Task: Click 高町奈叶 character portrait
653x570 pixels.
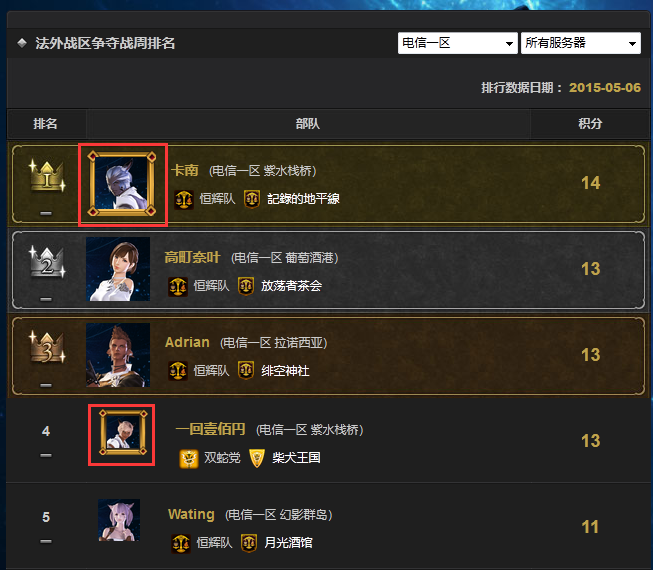Action: pos(118,269)
